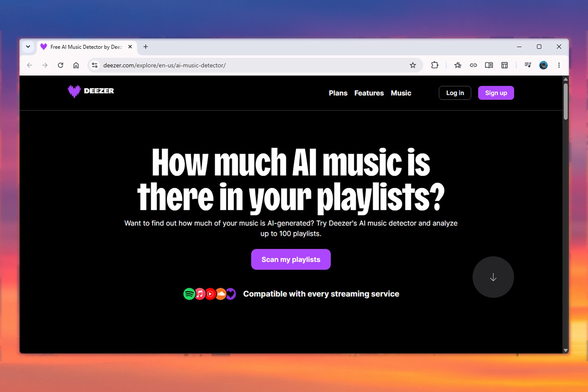This screenshot has height=392, width=588.
Task: Click the scrollbar down arrow
Action: 566,350
